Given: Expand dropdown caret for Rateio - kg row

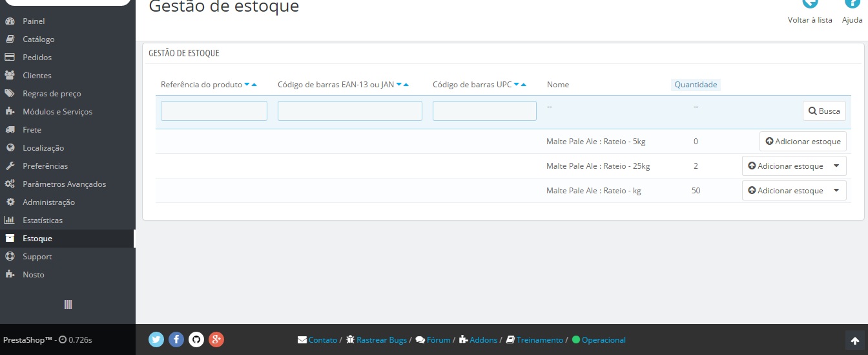Looking at the screenshot, I should (x=836, y=191).
